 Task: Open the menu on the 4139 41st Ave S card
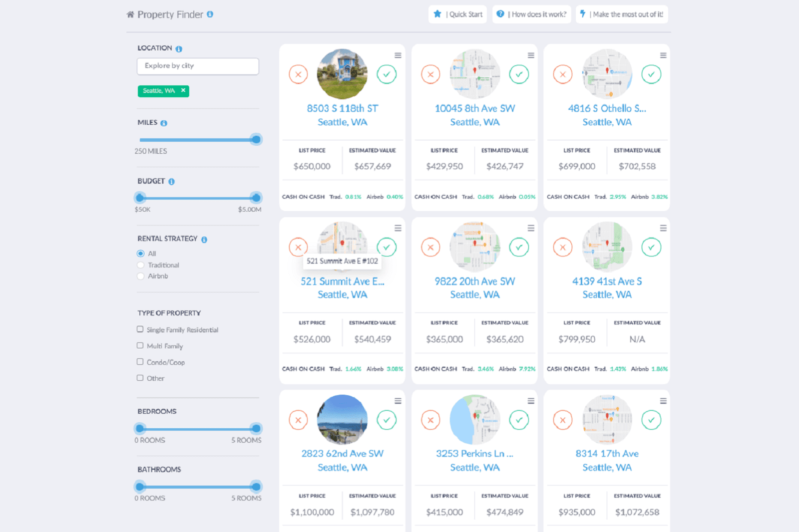(x=663, y=228)
